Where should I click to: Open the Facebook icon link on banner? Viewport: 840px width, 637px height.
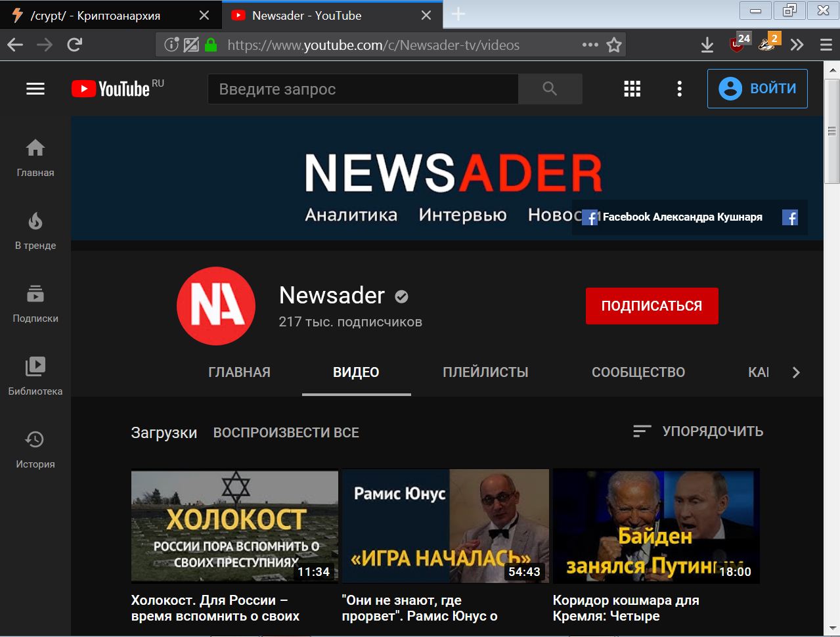(x=790, y=218)
